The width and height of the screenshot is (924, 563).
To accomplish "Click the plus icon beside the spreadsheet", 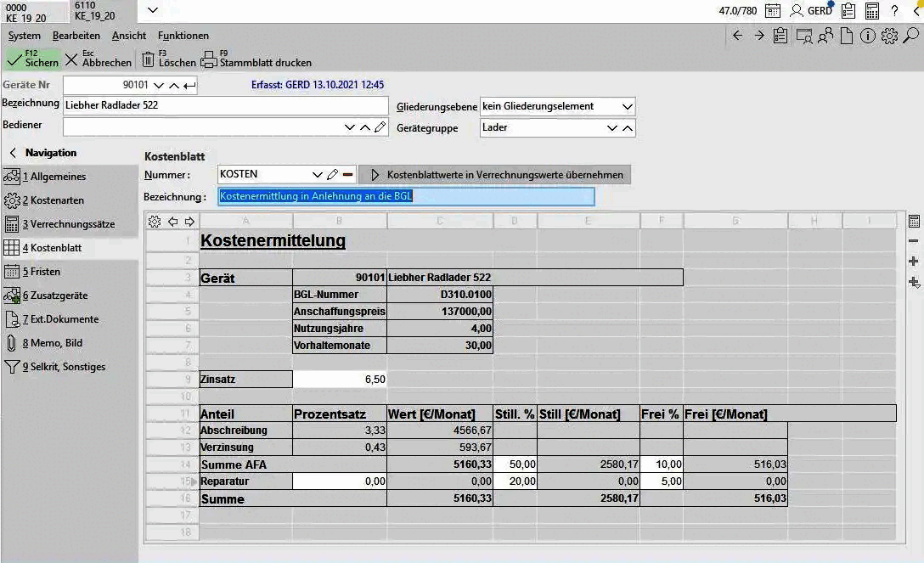I will (914, 261).
